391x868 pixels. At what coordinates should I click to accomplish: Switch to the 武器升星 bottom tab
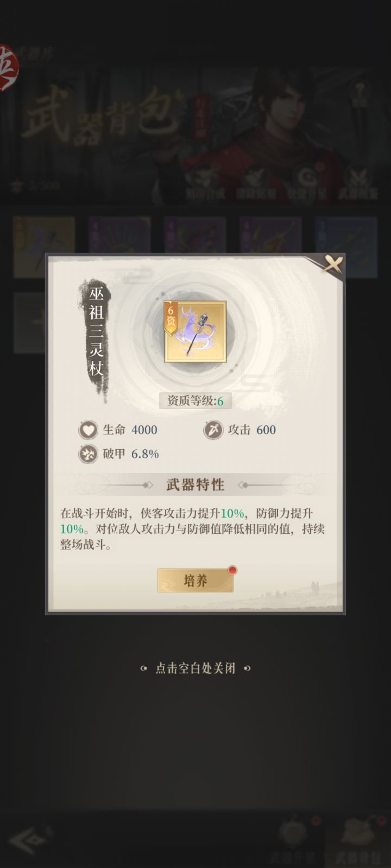[293, 841]
